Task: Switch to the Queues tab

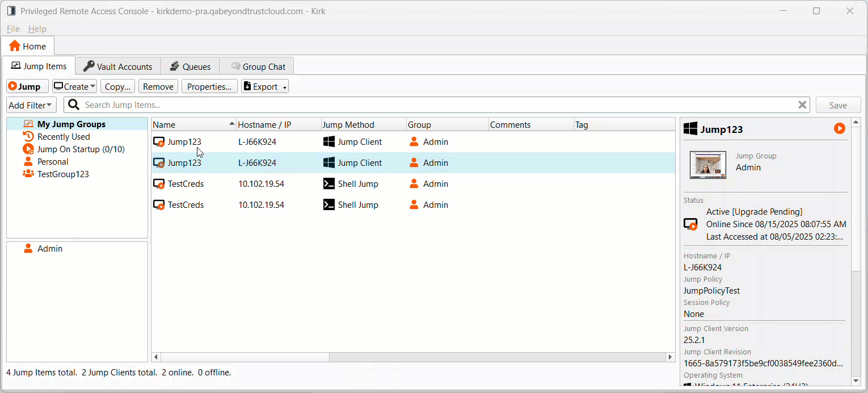Action: point(190,66)
